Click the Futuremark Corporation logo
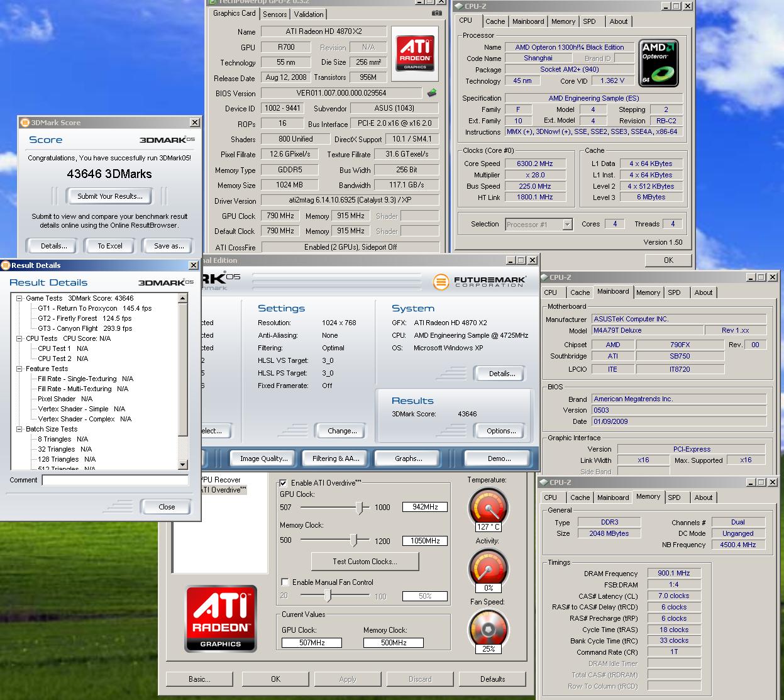The height and width of the screenshot is (700, 784). (x=480, y=281)
